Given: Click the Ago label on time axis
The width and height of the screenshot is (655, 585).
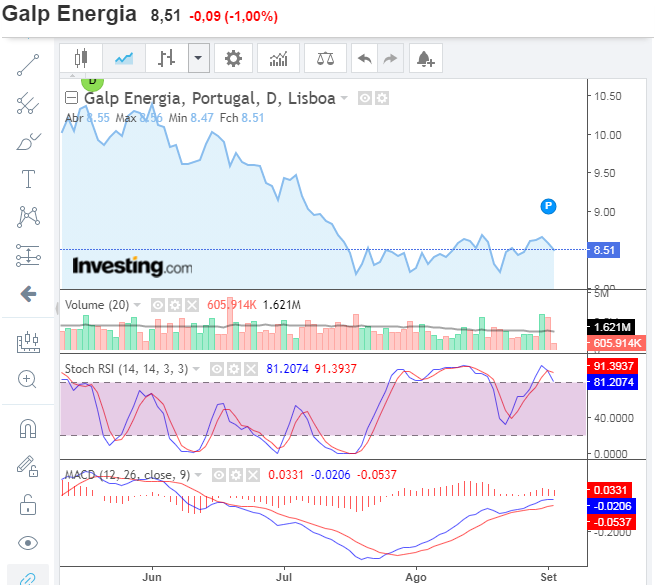Looking at the screenshot, I should pos(416,577).
